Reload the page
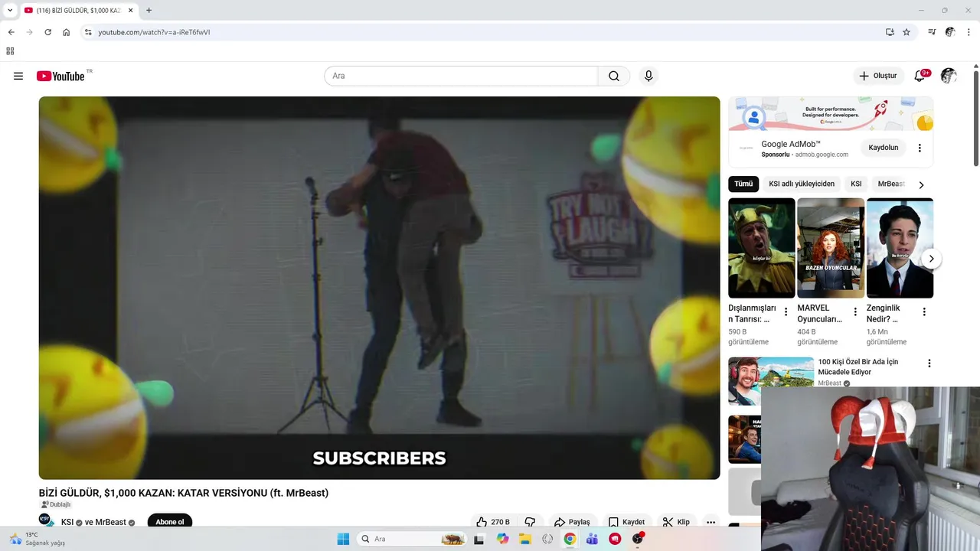The height and width of the screenshot is (551, 980). click(47, 32)
